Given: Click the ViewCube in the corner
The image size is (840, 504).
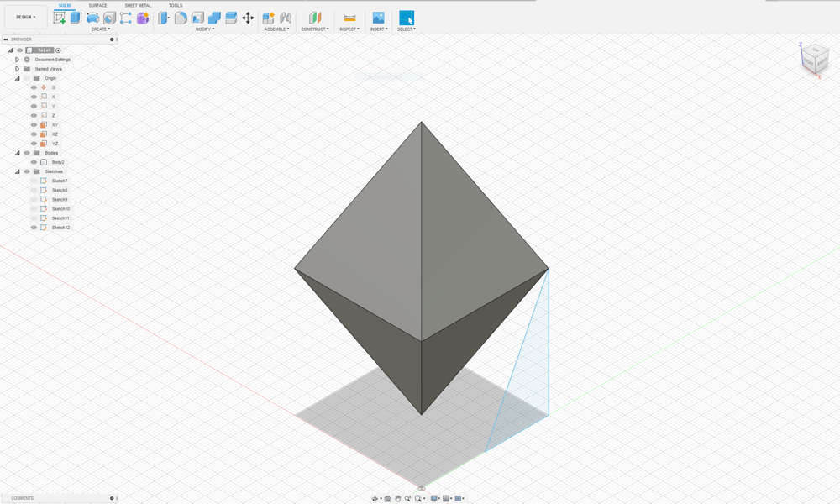Looking at the screenshot, I should pos(815,60).
